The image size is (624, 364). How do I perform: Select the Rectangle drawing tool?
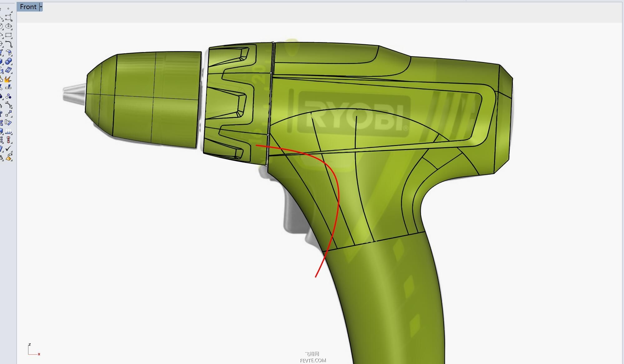[x=9, y=35]
